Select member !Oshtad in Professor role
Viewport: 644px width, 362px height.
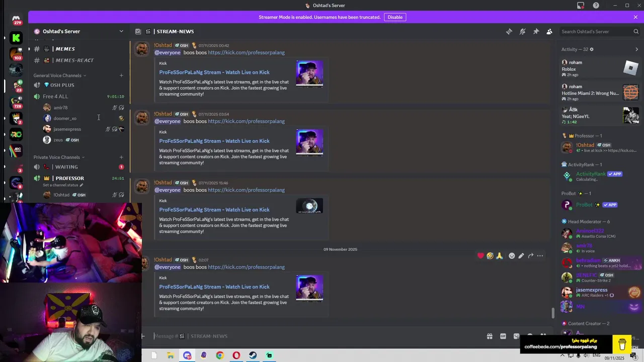pyautogui.click(x=600, y=147)
